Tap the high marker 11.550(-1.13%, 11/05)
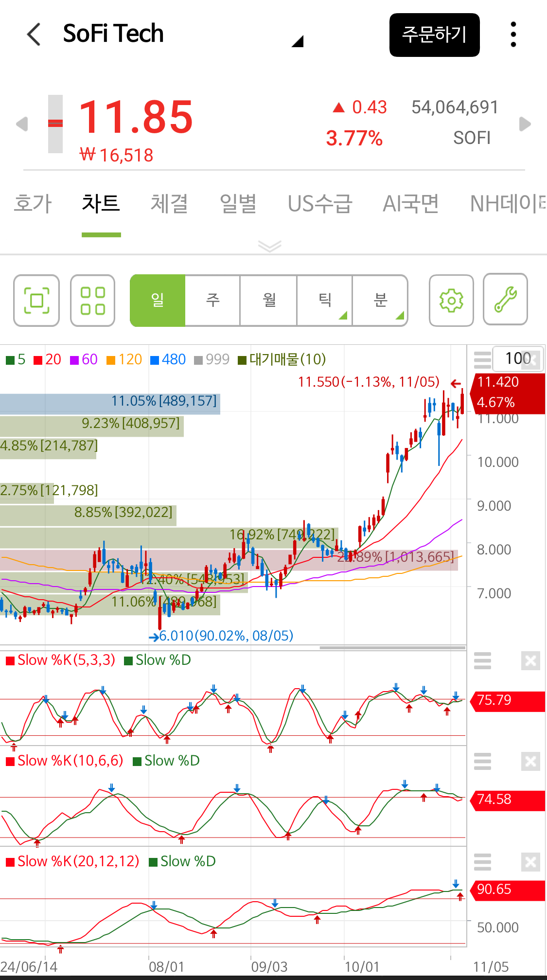Screen dimensions: 547x980 [x=369, y=382]
